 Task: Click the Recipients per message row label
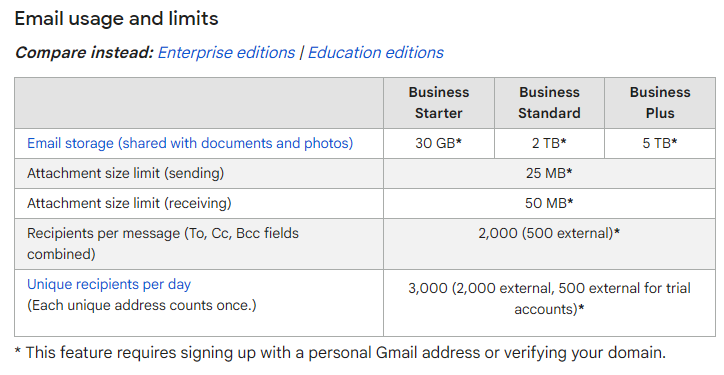pyautogui.click(x=163, y=243)
